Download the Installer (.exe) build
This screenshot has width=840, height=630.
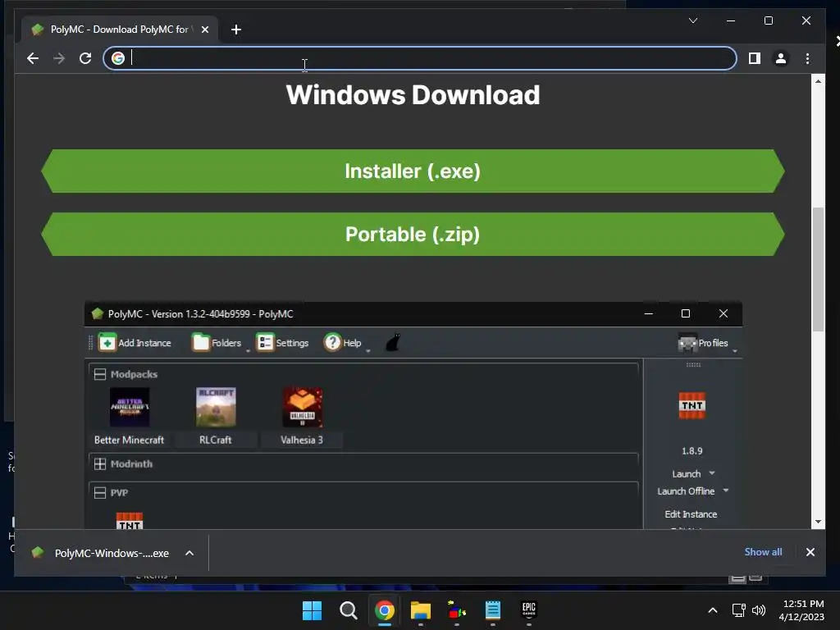tap(413, 171)
